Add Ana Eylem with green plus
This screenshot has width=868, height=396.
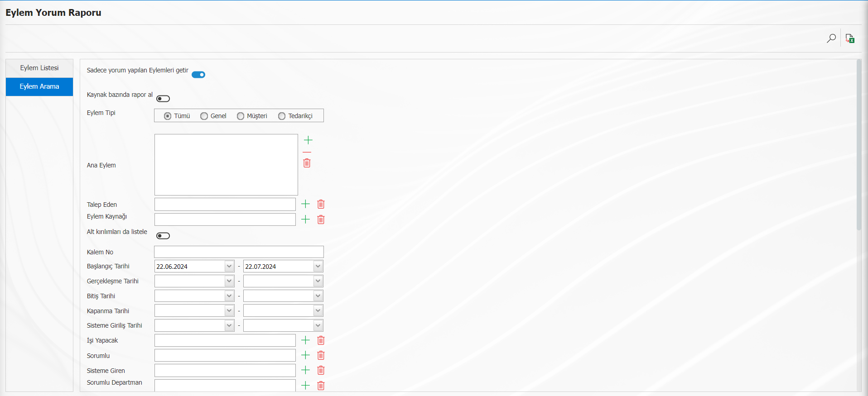point(308,140)
